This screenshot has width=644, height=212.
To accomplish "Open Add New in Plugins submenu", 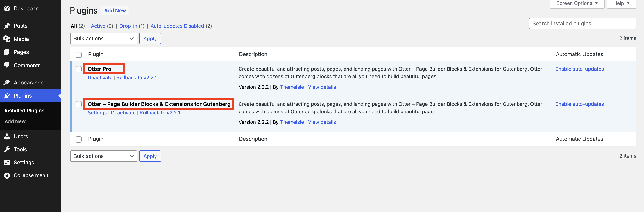I will coord(15,121).
